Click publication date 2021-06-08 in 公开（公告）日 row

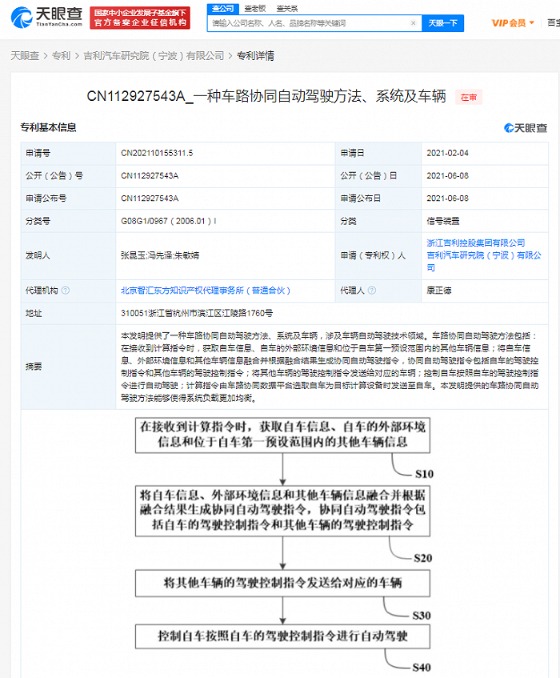click(x=448, y=176)
